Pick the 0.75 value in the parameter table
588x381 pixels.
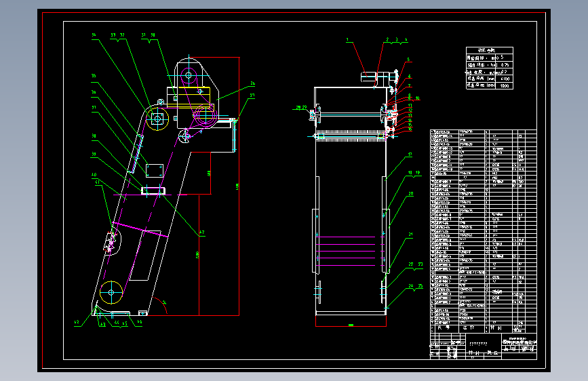pos(505,65)
